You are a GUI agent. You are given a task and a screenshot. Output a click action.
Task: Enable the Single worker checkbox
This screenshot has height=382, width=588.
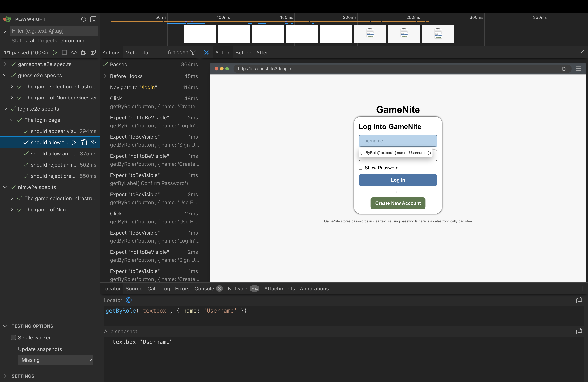(x=14, y=337)
